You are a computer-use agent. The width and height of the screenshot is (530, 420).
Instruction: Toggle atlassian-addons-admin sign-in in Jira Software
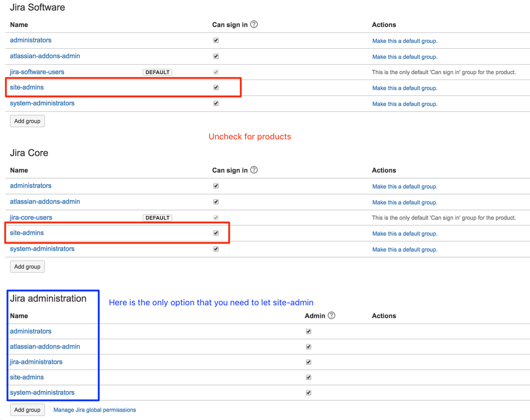point(216,56)
